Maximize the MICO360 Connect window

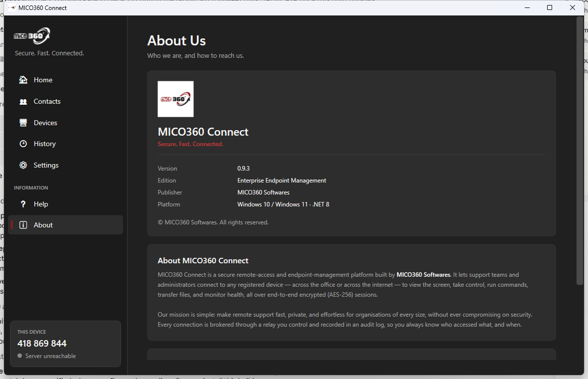[x=549, y=7]
